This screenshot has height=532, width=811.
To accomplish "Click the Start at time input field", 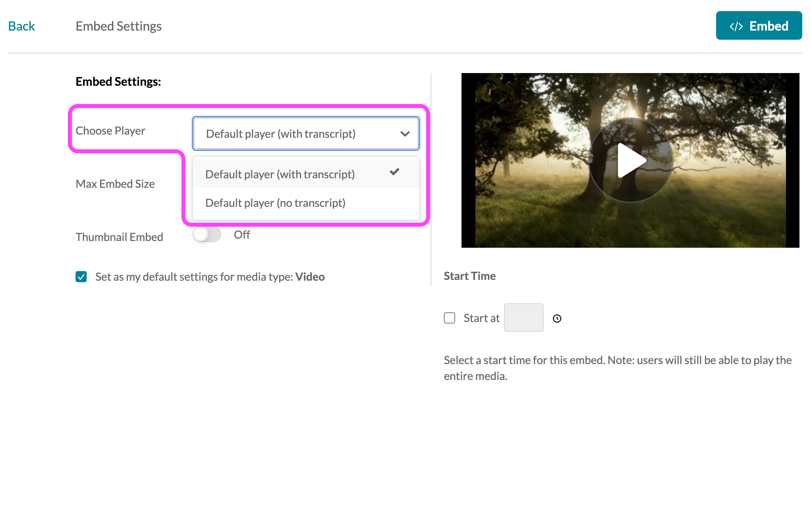I will (523, 318).
